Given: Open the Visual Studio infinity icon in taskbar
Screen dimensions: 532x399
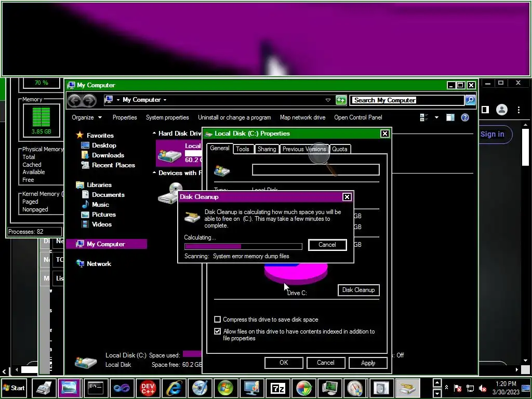Looking at the screenshot, I should pyautogui.click(x=122, y=388).
